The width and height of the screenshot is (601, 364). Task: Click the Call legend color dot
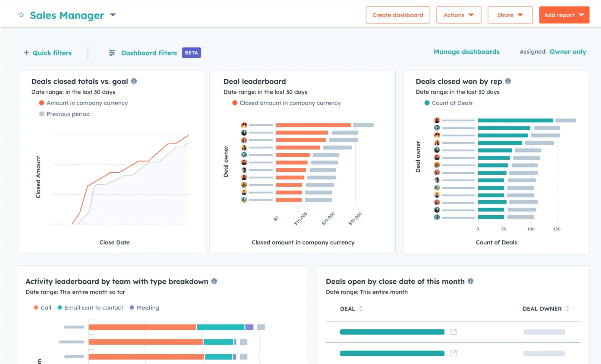pyautogui.click(x=36, y=308)
